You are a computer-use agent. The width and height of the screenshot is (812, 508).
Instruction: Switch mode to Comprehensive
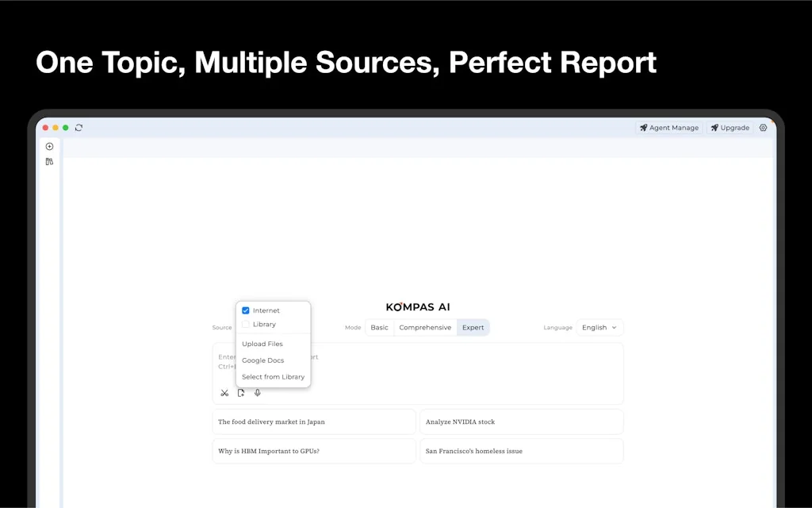425,328
